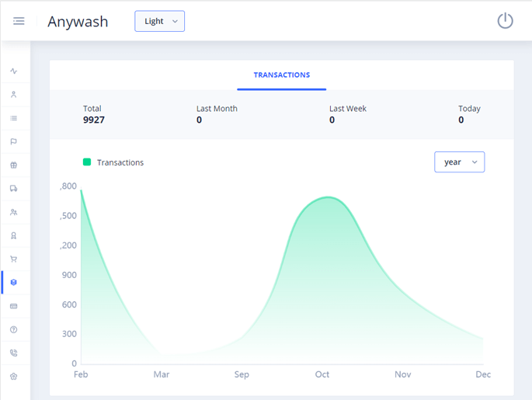Open the phone call sidebar icon
This screenshot has height=400, width=532.
click(x=14, y=353)
